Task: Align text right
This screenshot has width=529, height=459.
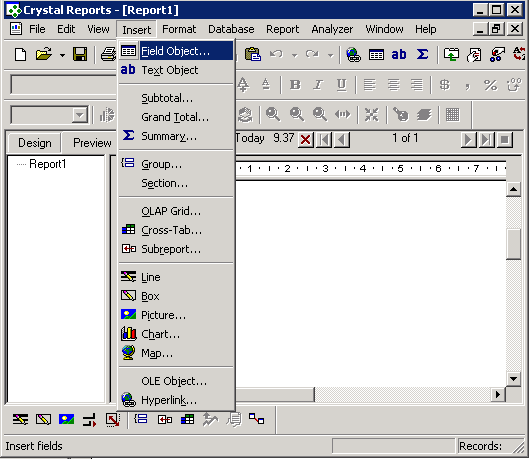Action: (x=417, y=85)
